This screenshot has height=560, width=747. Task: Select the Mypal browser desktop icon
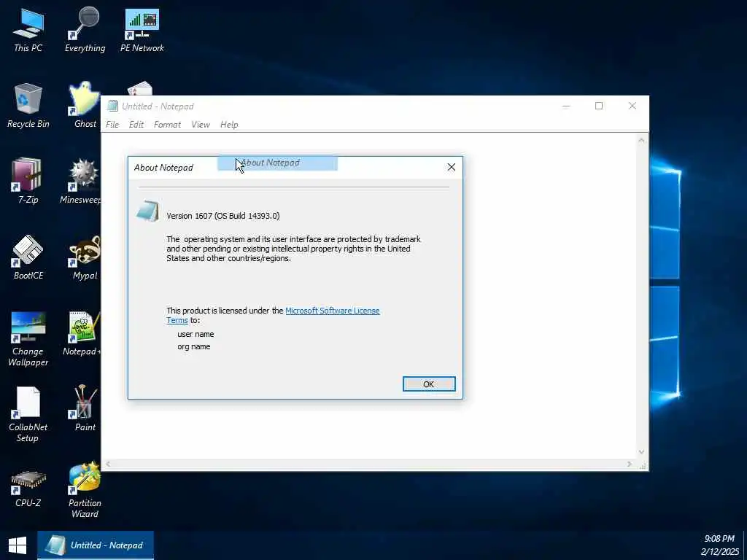[x=85, y=257]
